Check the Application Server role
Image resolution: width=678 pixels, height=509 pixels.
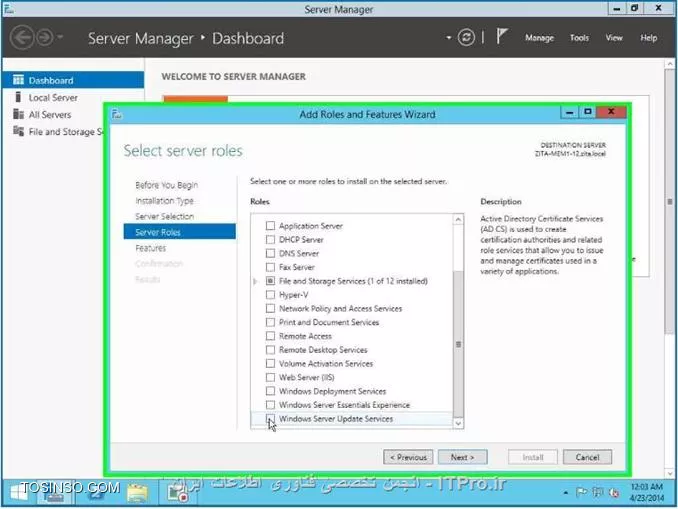tap(270, 226)
